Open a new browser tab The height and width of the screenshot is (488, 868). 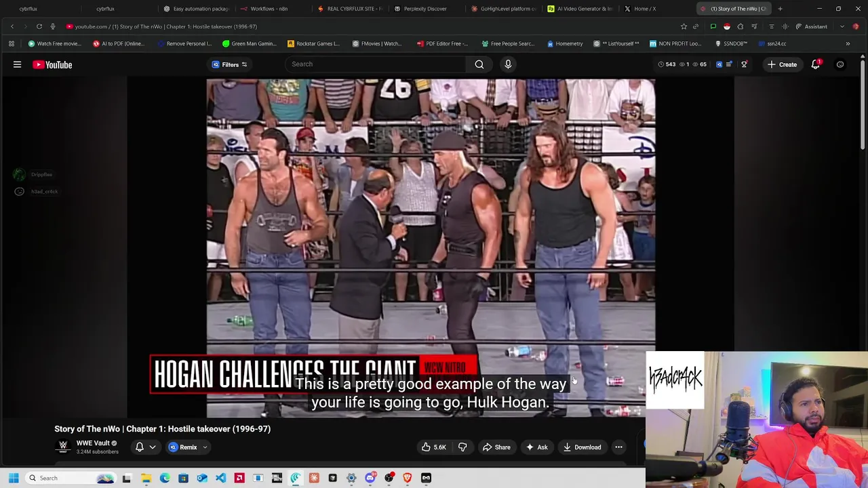[780, 9]
